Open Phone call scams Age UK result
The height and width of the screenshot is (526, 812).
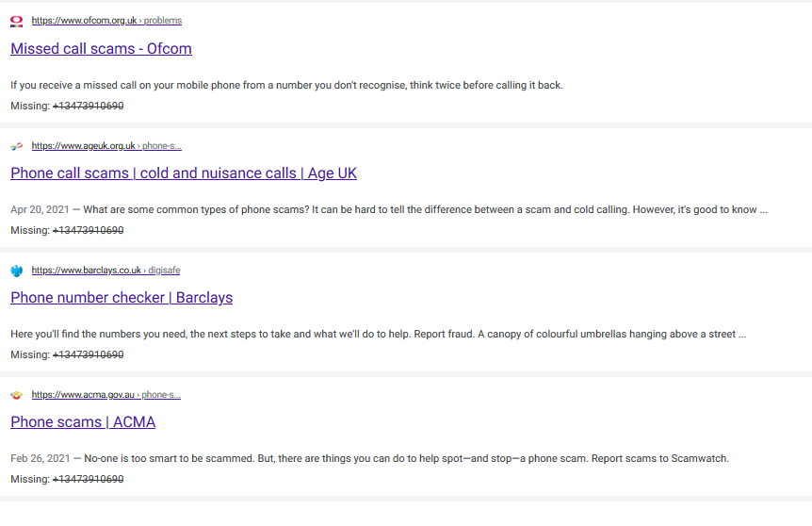(x=184, y=173)
